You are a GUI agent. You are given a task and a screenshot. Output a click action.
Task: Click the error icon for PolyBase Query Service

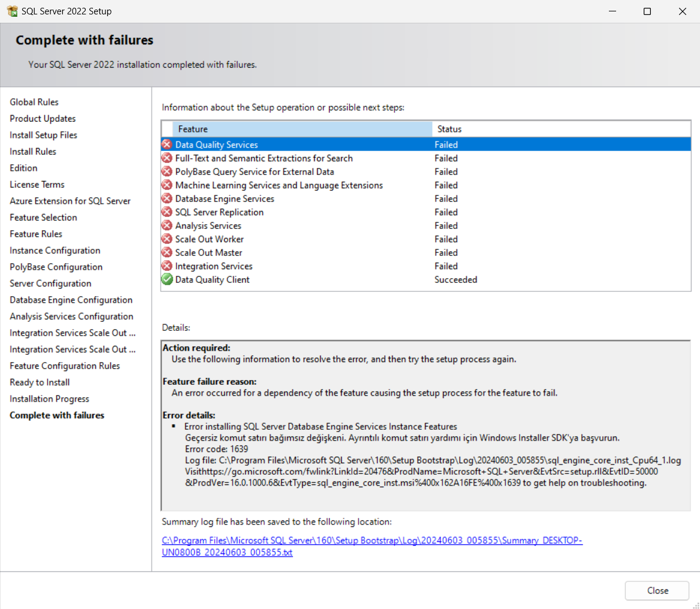167,171
